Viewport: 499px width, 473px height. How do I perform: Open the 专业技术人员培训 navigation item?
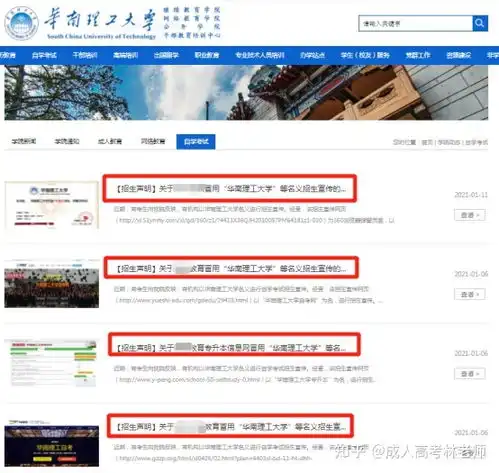(x=260, y=55)
